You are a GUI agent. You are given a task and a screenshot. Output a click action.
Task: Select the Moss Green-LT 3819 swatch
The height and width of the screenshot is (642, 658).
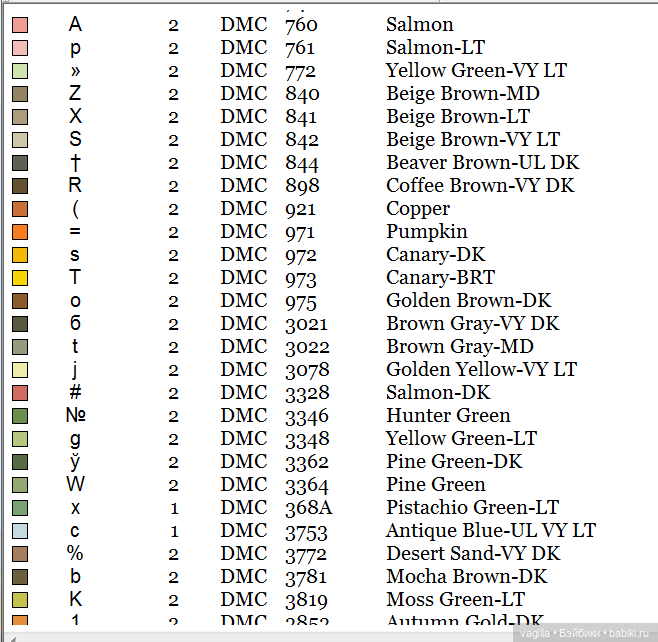click(20, 600)
